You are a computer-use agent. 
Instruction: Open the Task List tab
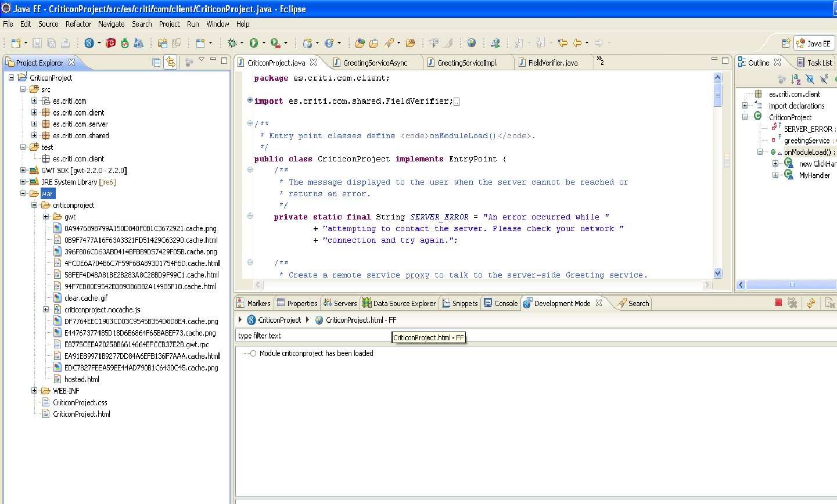click(814, 63)
